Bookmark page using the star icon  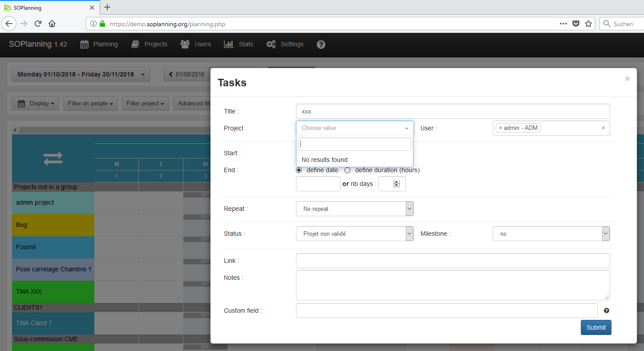pos(588,24)
